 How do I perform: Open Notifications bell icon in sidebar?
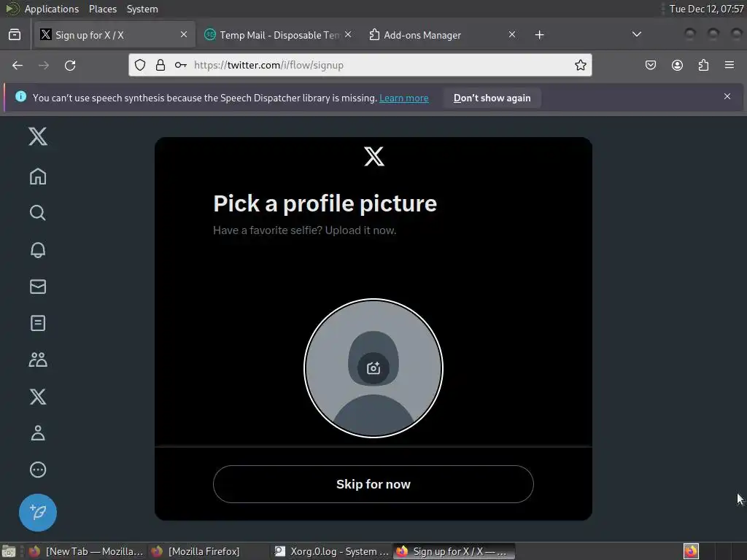pyautogui.click(x=38, y=249)
